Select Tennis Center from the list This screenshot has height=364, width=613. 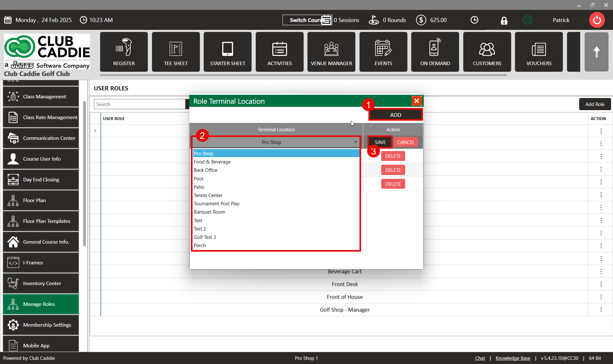tap(276, 195)
